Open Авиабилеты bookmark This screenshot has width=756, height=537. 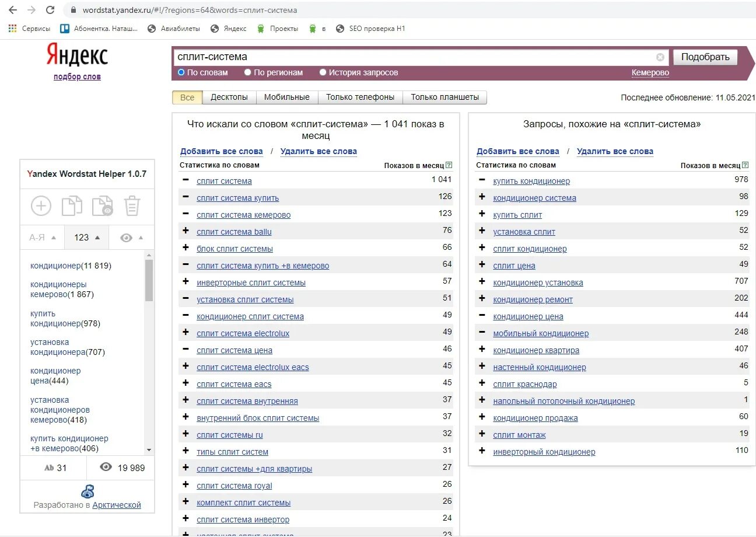174,28
